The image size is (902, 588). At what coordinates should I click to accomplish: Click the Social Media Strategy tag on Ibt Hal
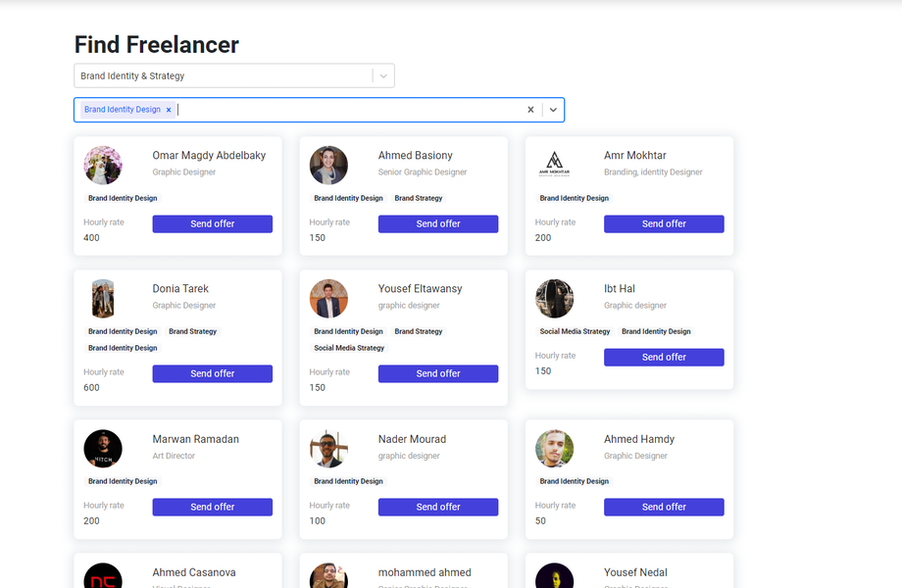[575, 331]
